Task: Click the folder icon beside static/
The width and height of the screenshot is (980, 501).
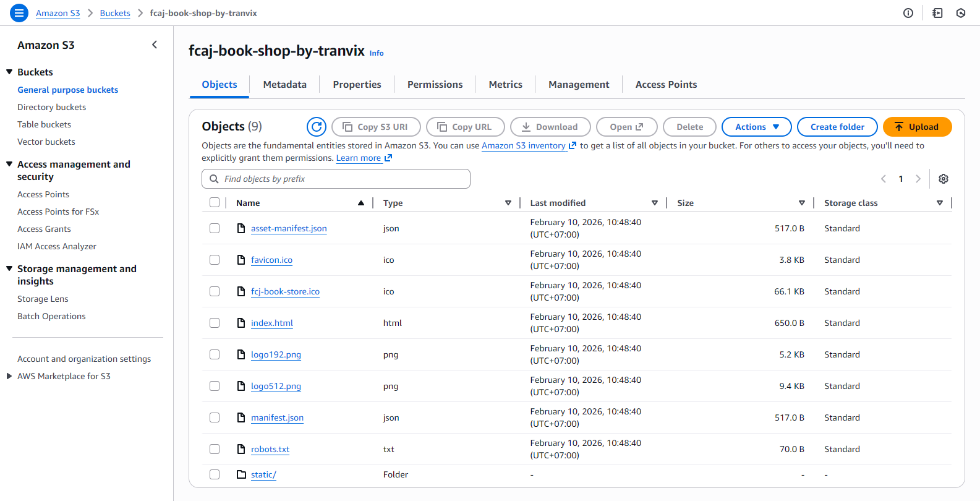Action: [241, 474]
